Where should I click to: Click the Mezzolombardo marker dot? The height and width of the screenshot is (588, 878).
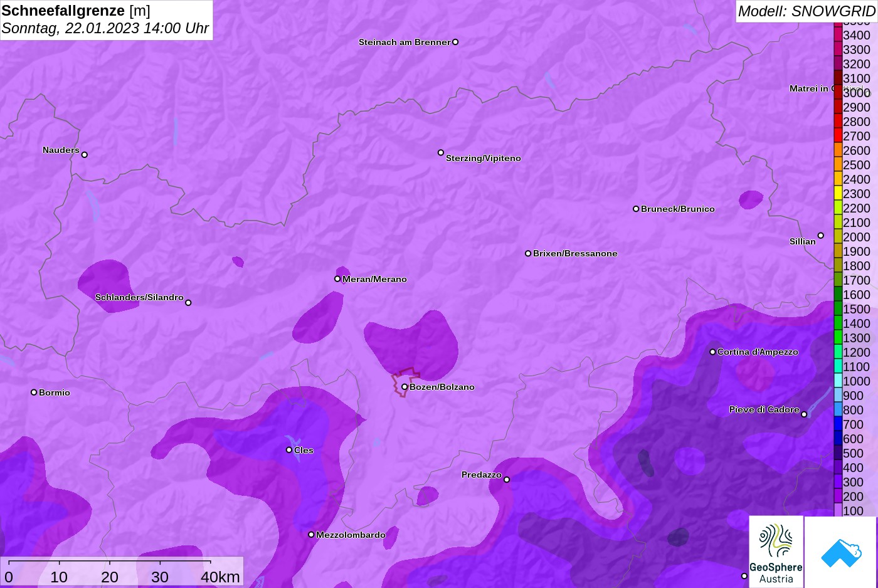[x=311, y=535]
